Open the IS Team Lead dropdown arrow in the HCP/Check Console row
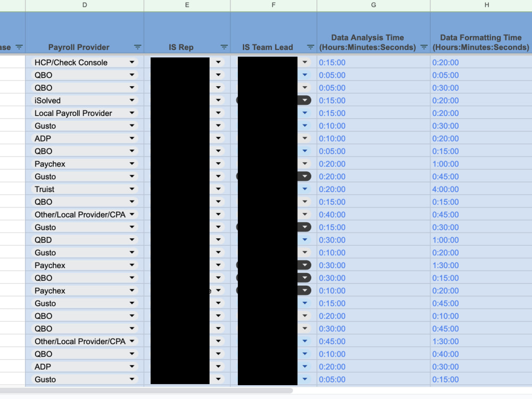Viewport: 532px width, 399px height. 305,62
